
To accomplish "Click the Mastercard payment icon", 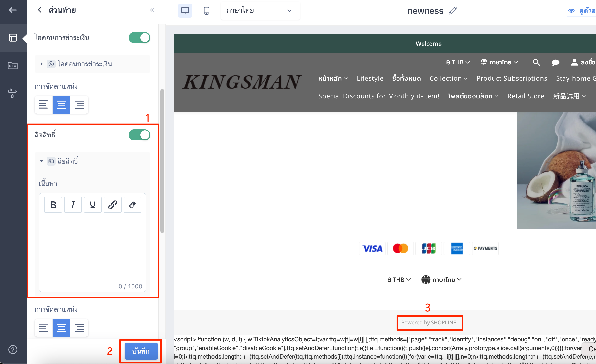I will (x=400, y=248).
